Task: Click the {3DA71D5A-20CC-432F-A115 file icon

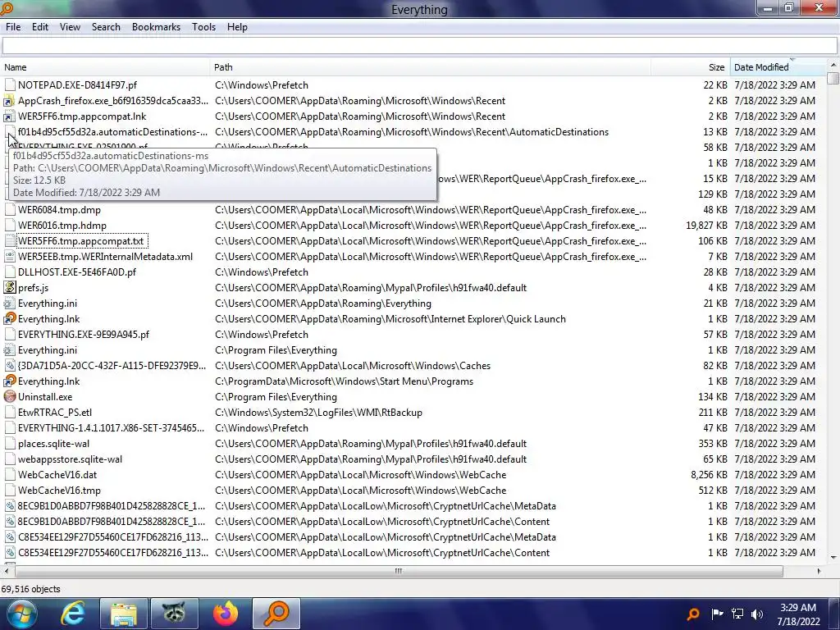Action: pos(10,365)
